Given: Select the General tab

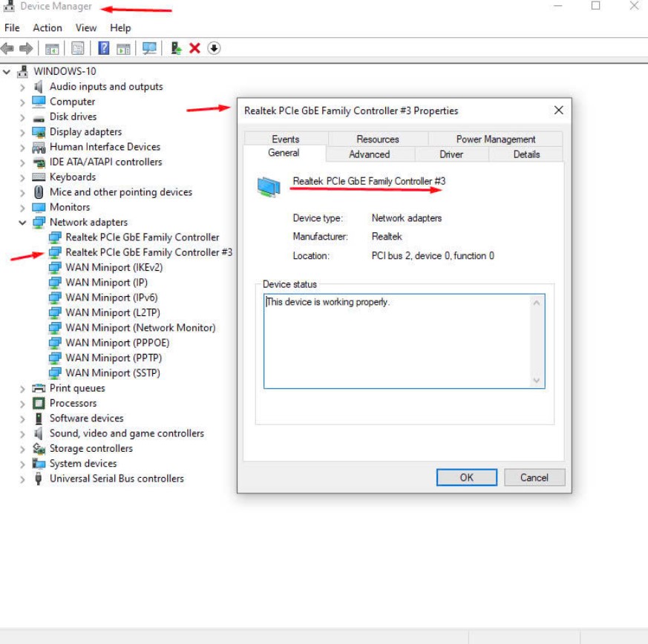Looking at the screenshot, I should pos(284,153).
